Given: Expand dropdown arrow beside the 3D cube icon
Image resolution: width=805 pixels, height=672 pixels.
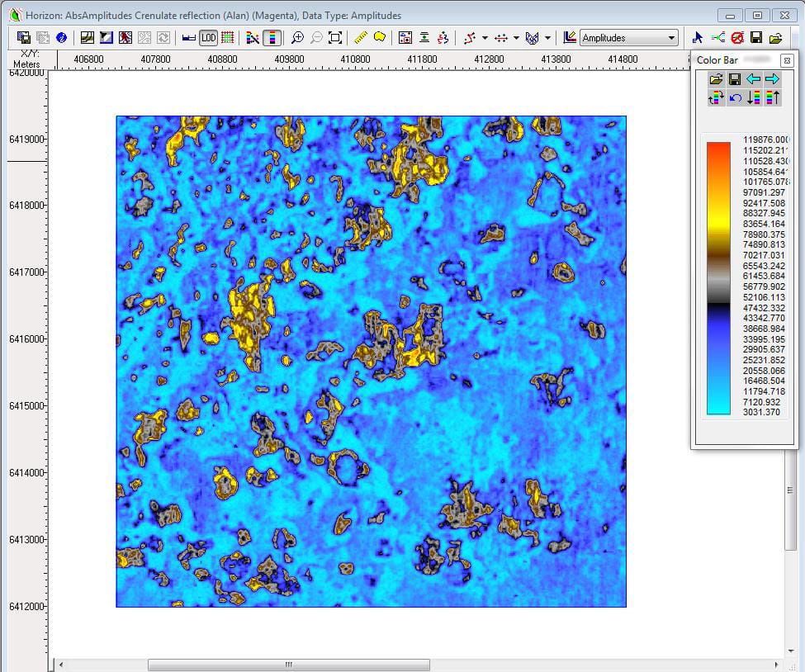Looking at the screenshot, I should [547, 38].
